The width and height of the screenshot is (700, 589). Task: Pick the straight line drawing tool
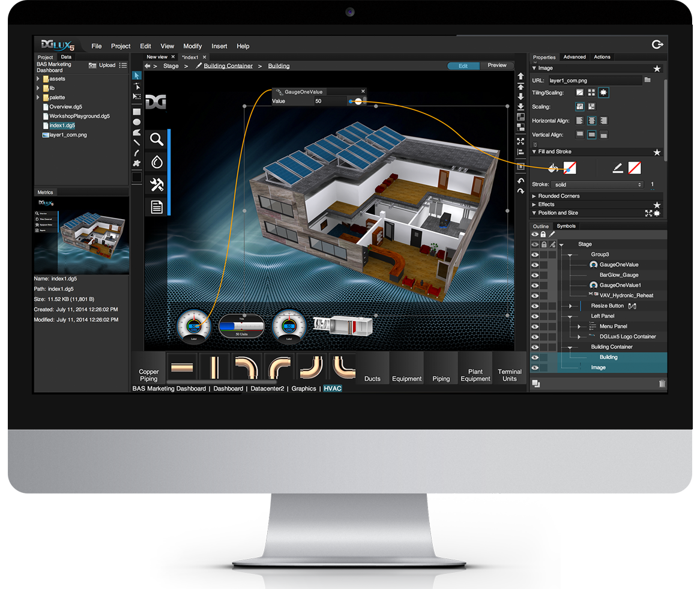point(137,142)
